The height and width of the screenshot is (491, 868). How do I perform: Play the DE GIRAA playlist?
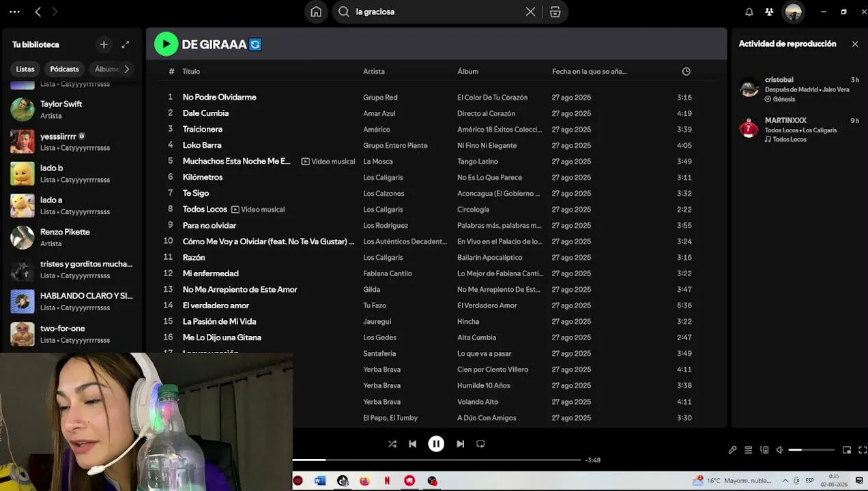[x=166, y=44]
